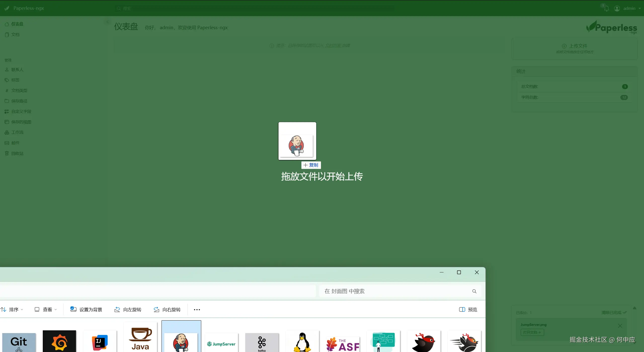Open the 查看 view options dropdown
Image resolution: width=644 pixels, height=352 pixels.
(x=45, y=309)
